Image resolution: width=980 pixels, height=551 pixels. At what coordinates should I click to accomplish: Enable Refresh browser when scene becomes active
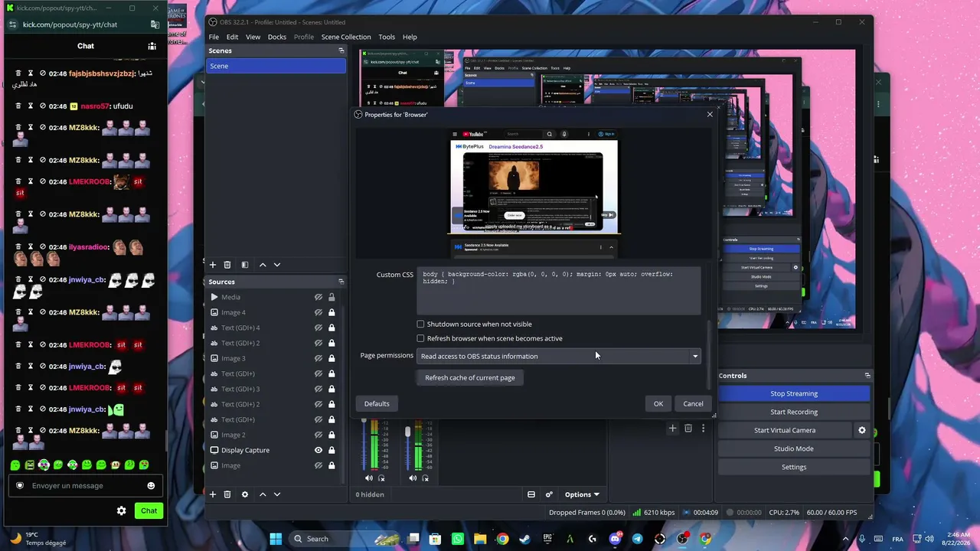[420, 338]
